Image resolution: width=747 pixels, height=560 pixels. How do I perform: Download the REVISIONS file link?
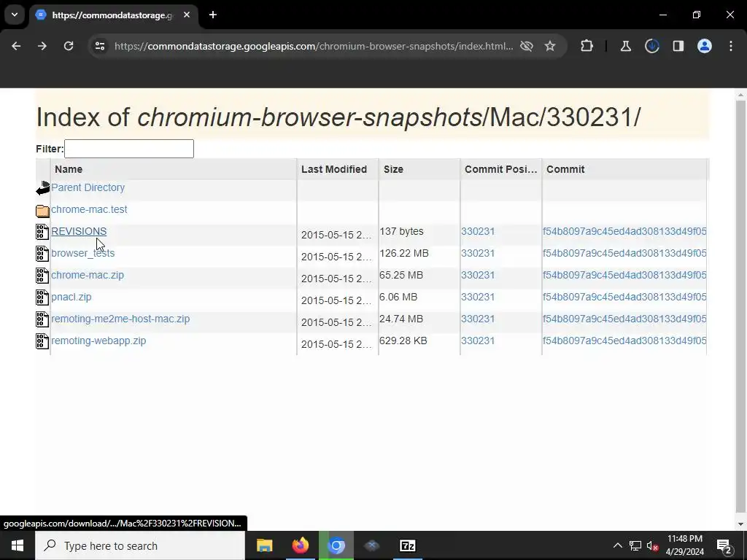[x=79, y=231]
